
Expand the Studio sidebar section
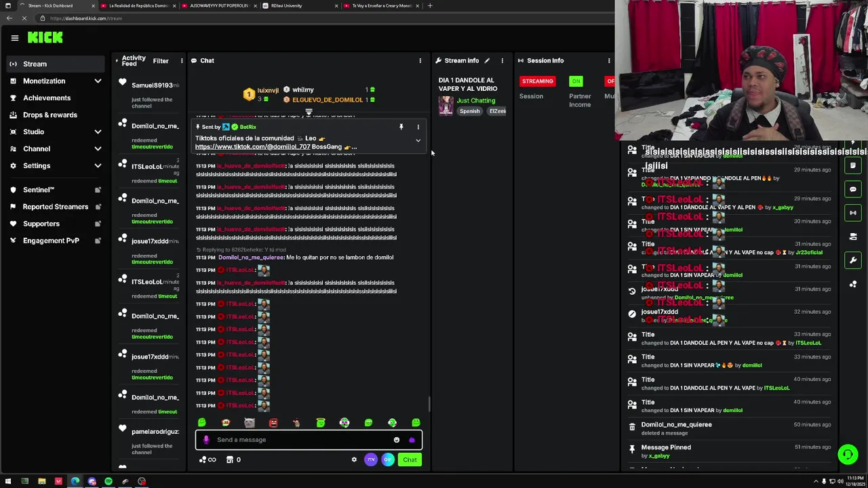pos(54,131)
